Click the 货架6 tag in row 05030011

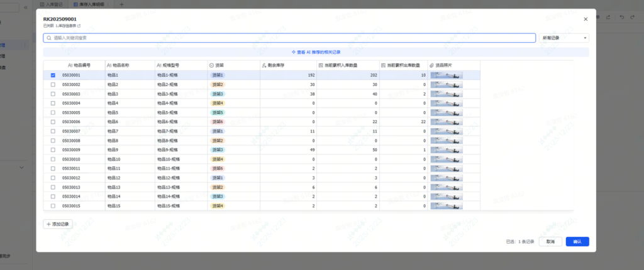(217, 169)
